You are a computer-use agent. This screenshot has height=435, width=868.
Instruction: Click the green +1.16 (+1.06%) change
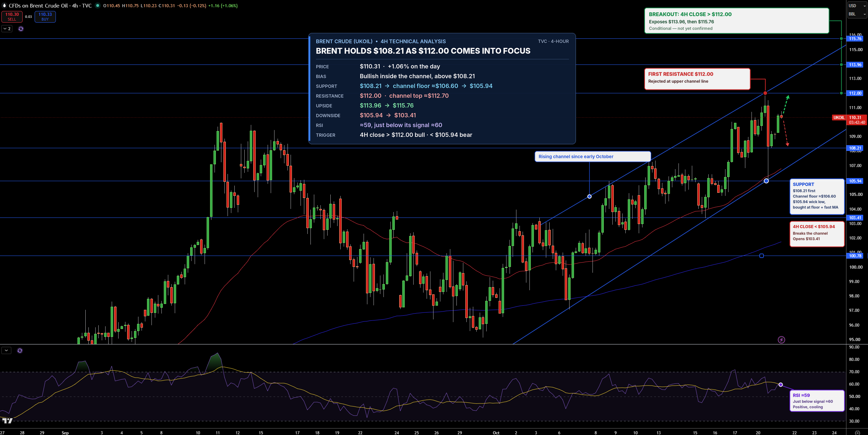coord(223,5)
